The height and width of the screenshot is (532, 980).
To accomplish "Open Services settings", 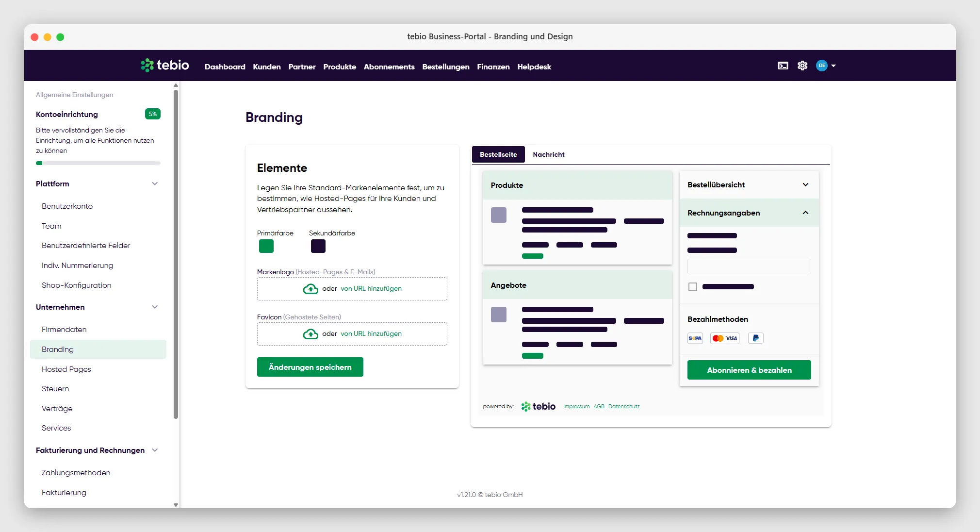I will [x=56, y=428].
